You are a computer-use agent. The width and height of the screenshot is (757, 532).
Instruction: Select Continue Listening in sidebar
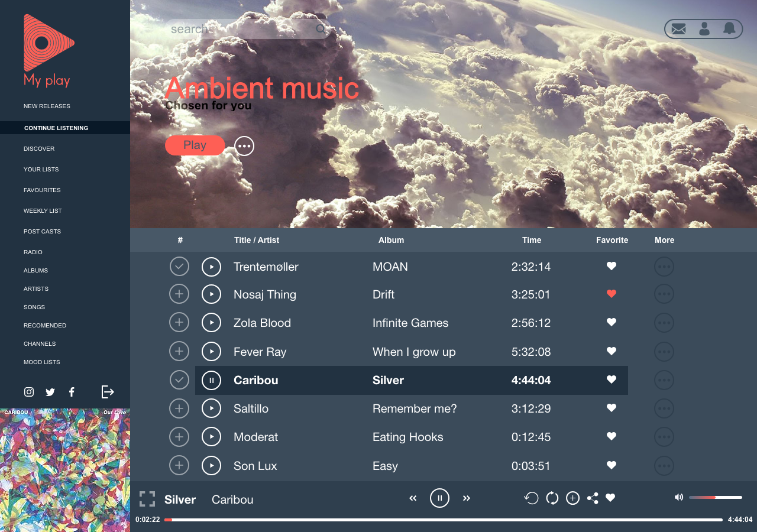pos(65,128)
